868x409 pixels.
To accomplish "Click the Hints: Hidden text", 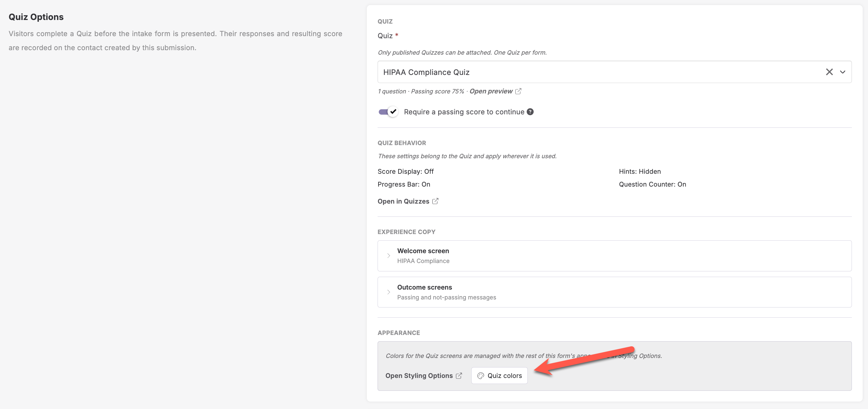I will click(x=640, y=171).
